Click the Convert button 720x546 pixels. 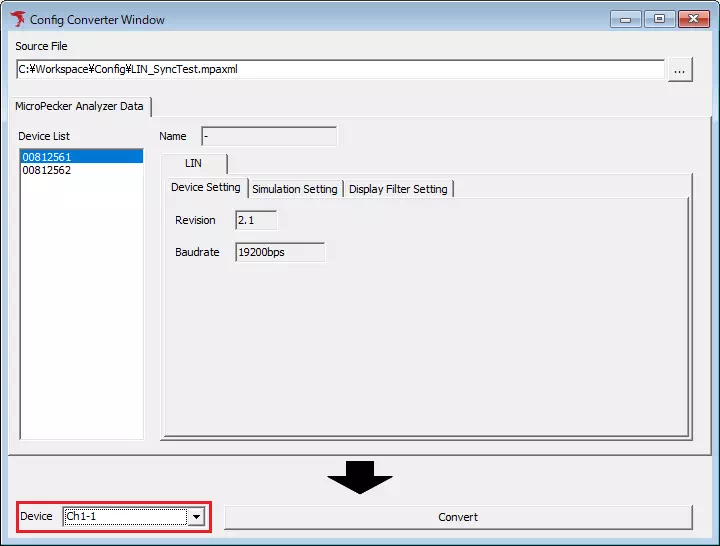[x=458, y=517]
